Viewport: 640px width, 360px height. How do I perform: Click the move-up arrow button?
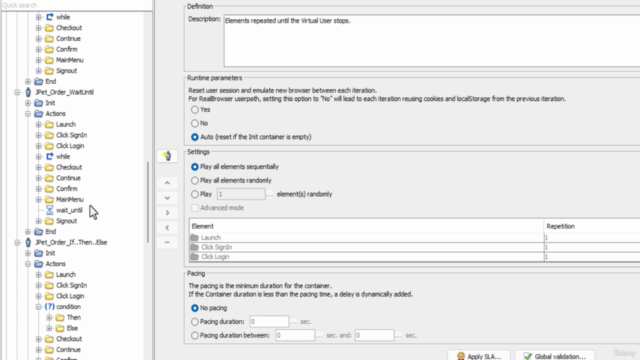pyautogui.click(x=167, y=183)
